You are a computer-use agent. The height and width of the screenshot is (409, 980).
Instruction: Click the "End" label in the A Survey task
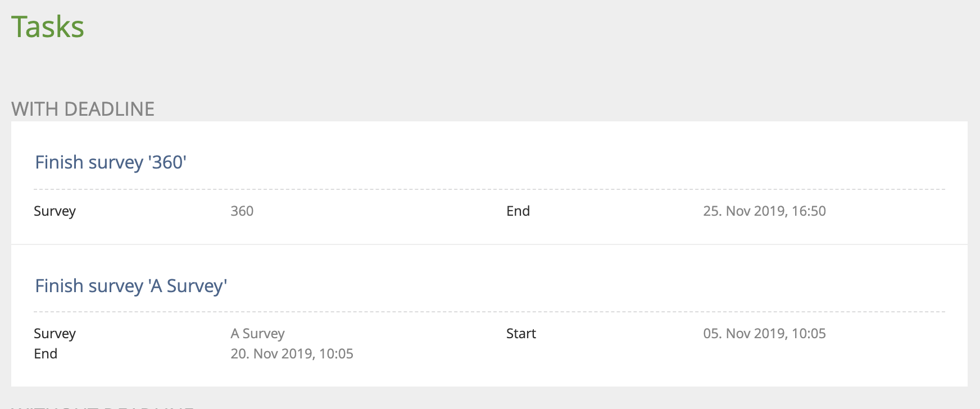point(46,354)
